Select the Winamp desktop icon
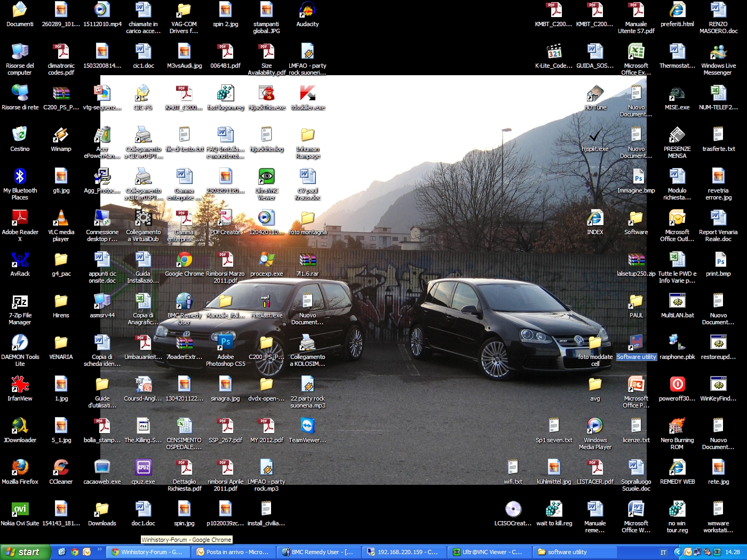Screen dimensions: 747x560 pyautogui.click(x=61, y=135)
